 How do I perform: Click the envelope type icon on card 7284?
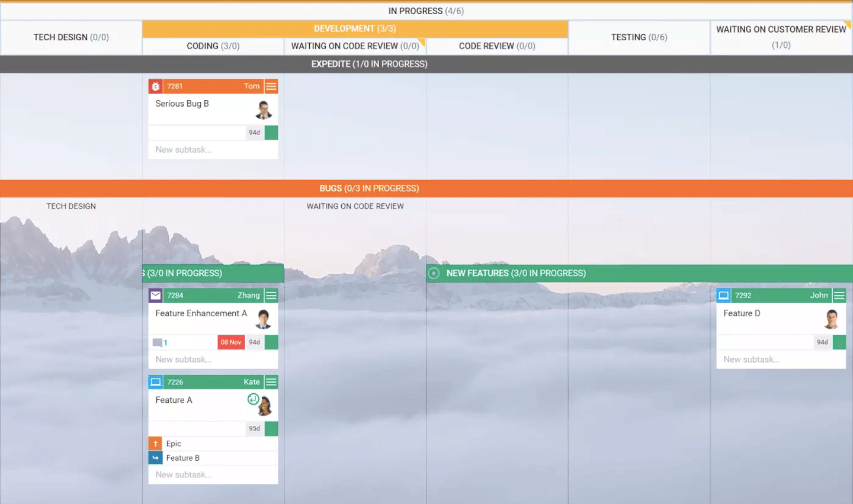click(x=155, y=295)
